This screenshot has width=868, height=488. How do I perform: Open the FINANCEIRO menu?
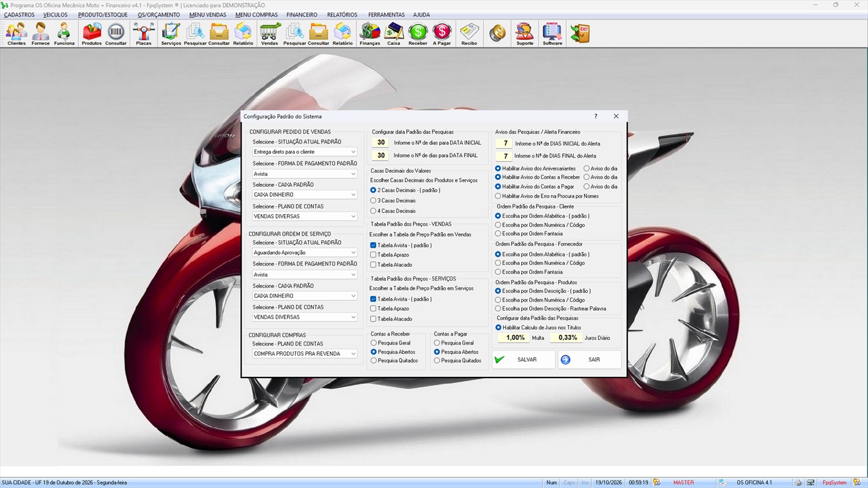(x=302, y=15)
